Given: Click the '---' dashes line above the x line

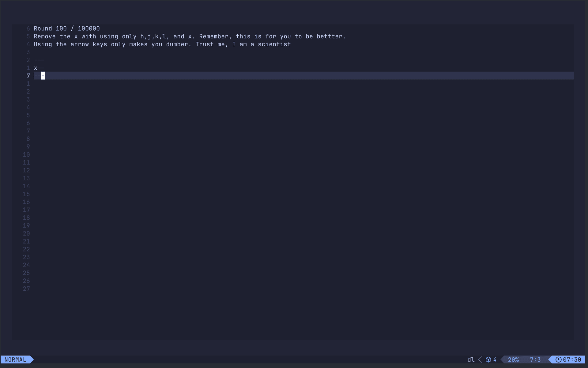Looking at the screenshot, I should tap(39, 60).
